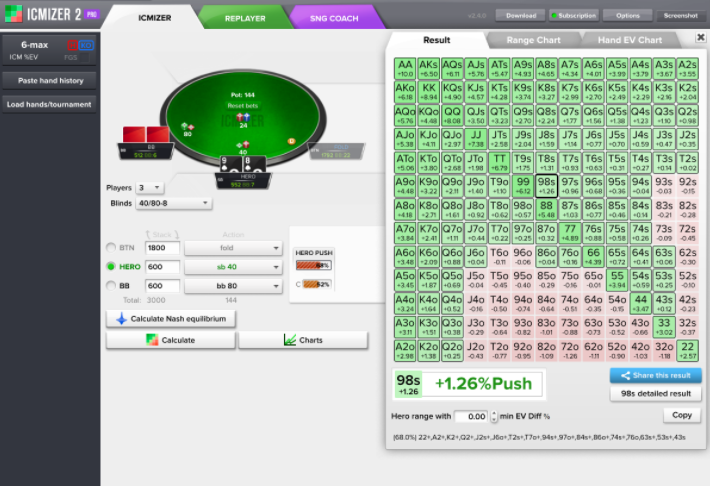Open the Range Chart tab

pos(533,40)
